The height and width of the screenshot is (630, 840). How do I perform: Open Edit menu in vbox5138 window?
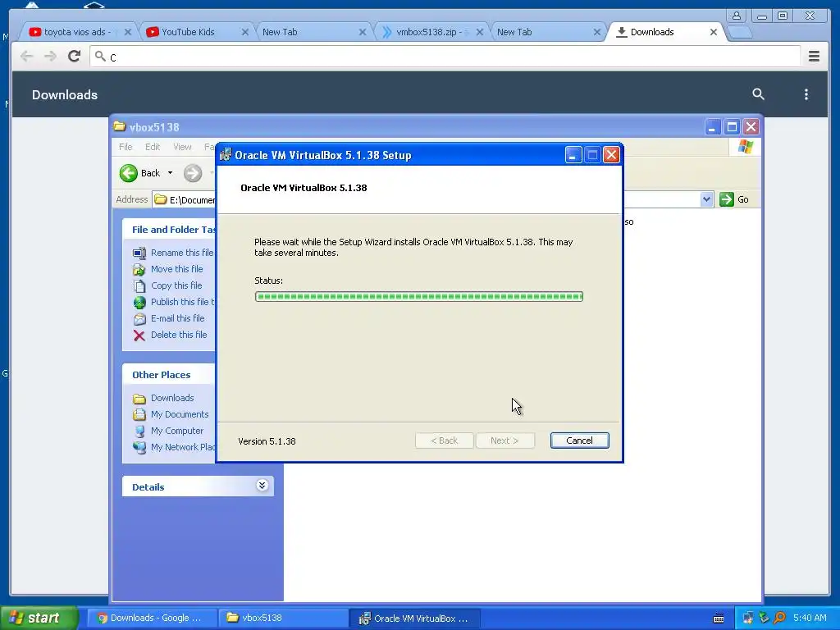(153, 147)
